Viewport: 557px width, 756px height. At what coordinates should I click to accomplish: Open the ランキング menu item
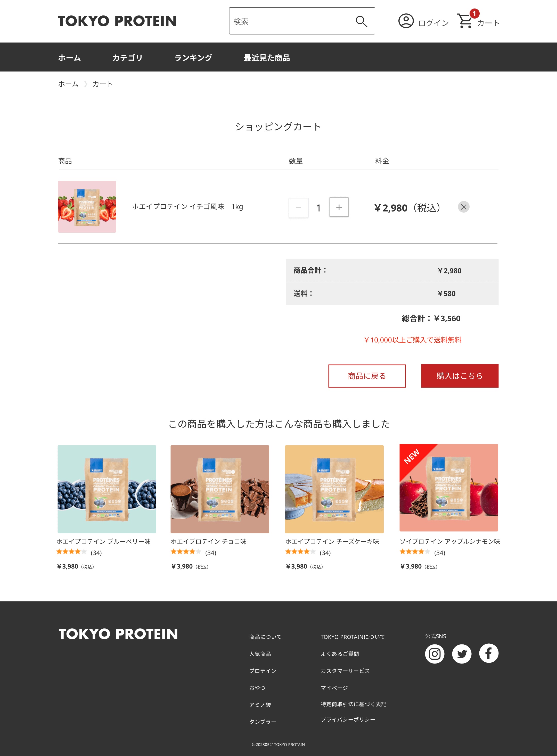(193, 58)
